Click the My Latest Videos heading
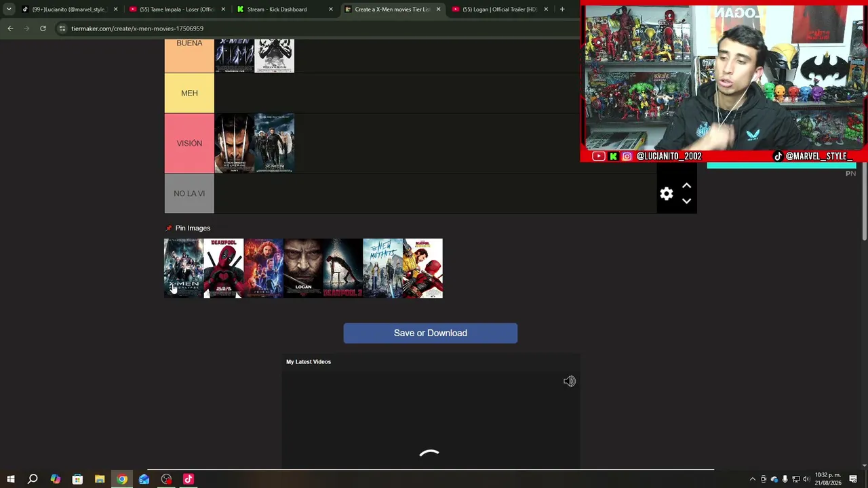Image resolution: width=868 pixels, height=488 pixels. 309,362
